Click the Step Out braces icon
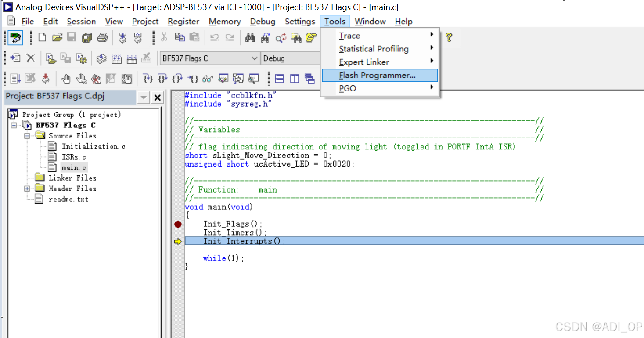Image resolution: width=644 pixels, height=338 pixels. coord(178,79)
